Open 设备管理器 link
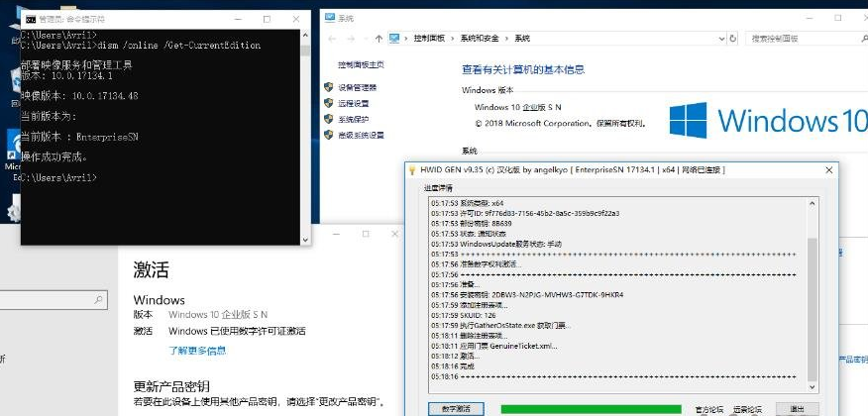 [357, 87]
